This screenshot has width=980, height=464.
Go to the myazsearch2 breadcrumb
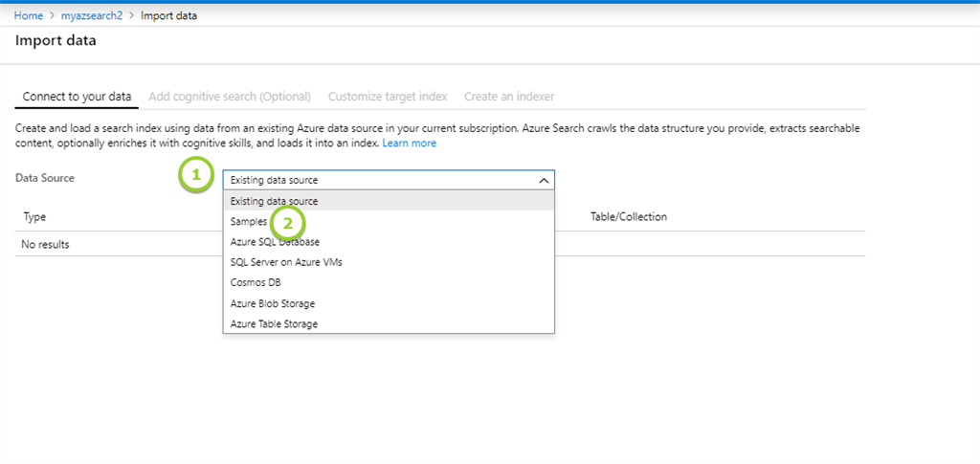[92, 15]
